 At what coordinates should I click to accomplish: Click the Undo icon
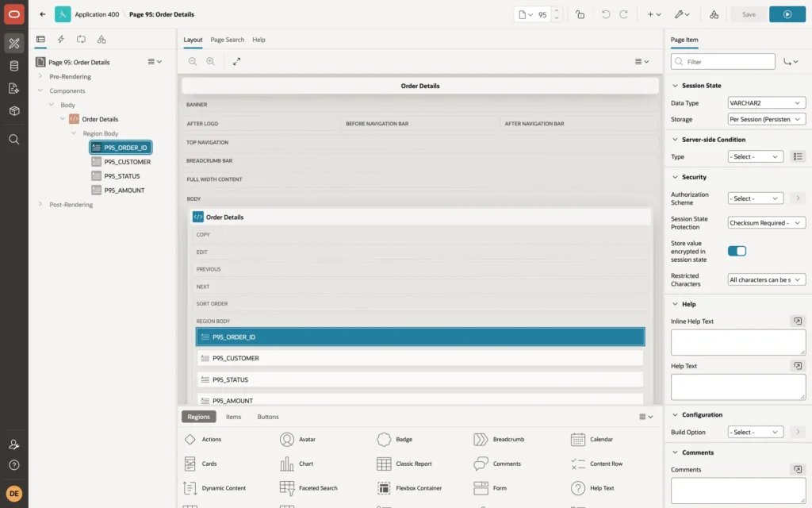click(x=605, y=14)
